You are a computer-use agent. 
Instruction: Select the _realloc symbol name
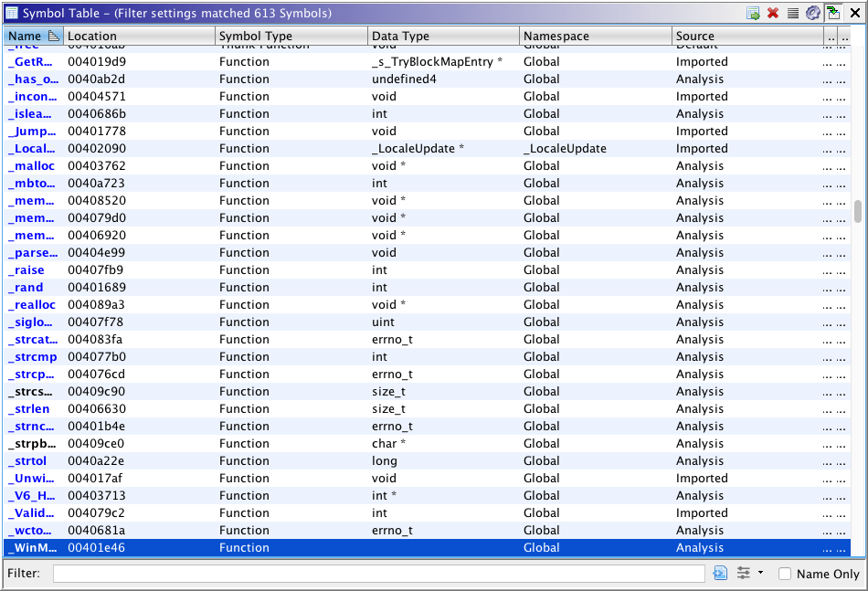(x=32, y=305)
